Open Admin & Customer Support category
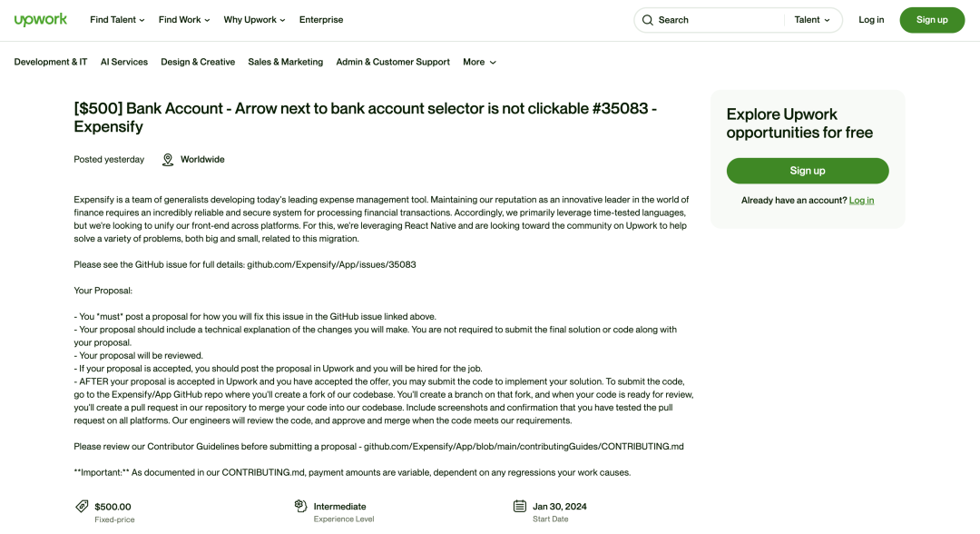The width and height of the screenshot is (980, 534). coord(393,62)
